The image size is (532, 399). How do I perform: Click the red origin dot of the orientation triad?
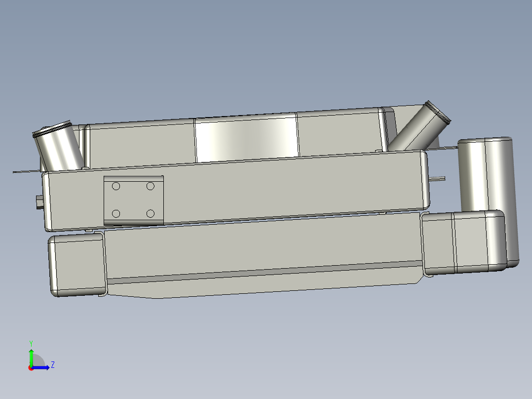coord(31,368)
